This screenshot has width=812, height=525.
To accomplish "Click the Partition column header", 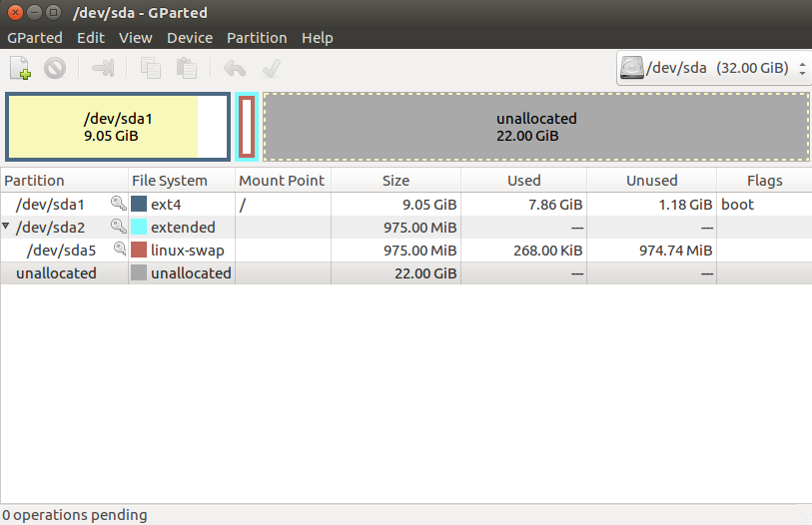I will (64, 181).
